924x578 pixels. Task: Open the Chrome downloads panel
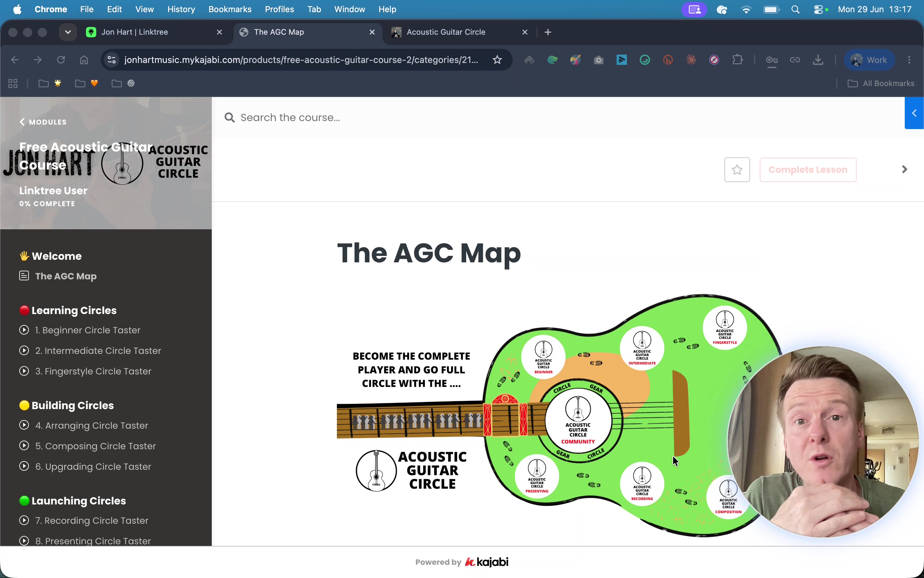pyautogui.click(x=818, y=60)
